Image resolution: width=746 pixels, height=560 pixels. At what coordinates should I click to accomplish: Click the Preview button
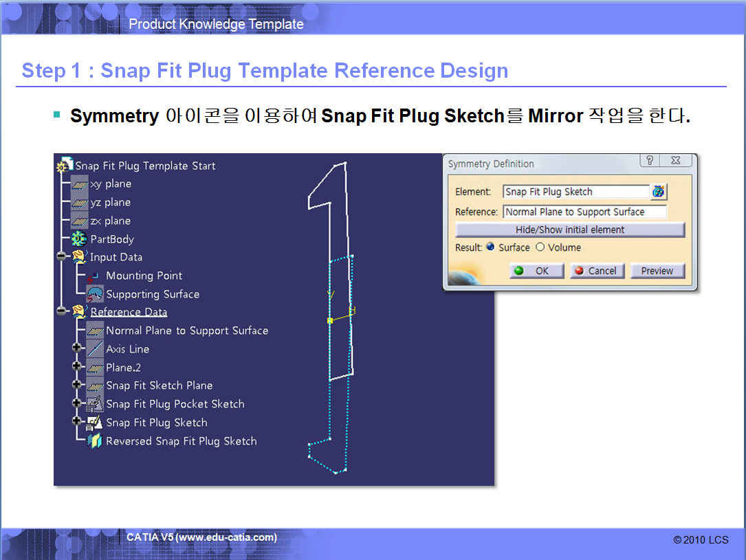click(x=657, y=271)
